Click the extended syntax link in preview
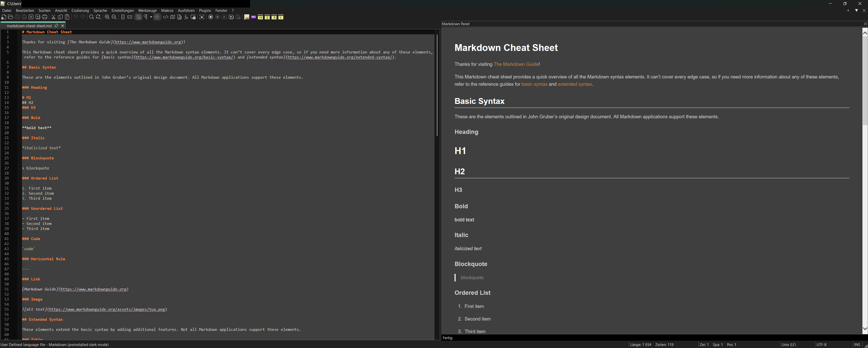The image size is (868, 348). pyautogui.click(x=575, y=84)
